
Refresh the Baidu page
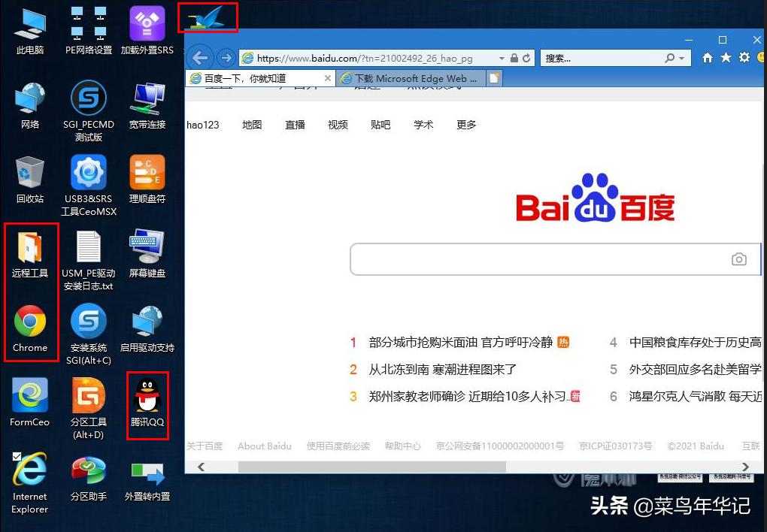point(526,58)
